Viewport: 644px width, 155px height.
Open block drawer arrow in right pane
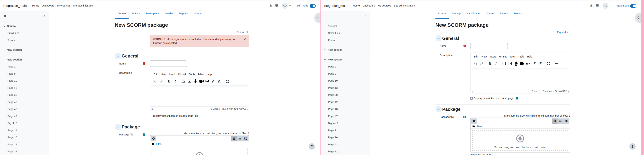pyautogui.click(x=638, y=18)
